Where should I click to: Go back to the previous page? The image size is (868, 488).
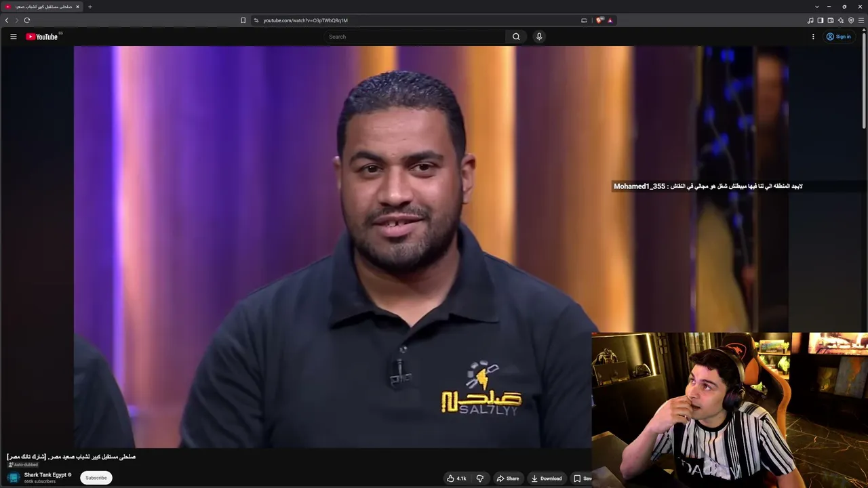(x=7, y=20)
